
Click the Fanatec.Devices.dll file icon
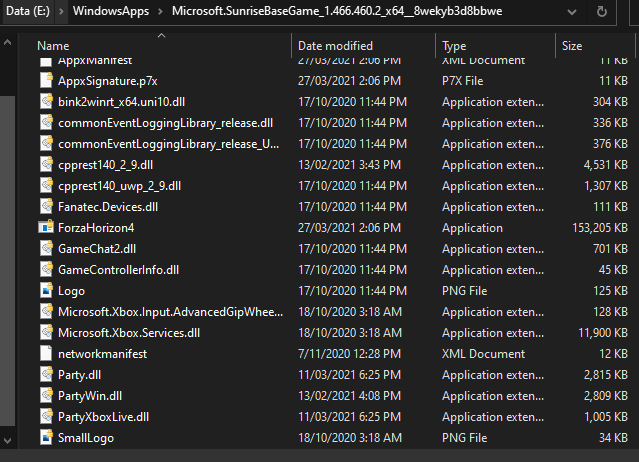(46, 207)
